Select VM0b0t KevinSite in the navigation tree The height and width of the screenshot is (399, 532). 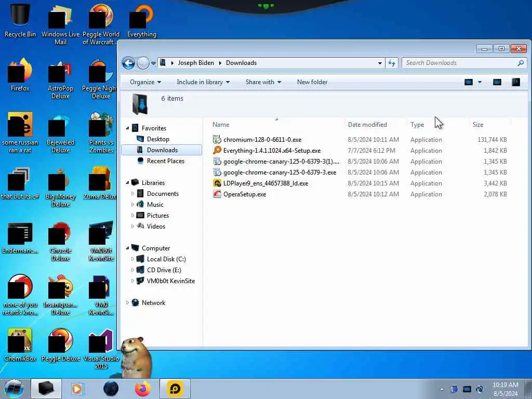click(170, 281)
